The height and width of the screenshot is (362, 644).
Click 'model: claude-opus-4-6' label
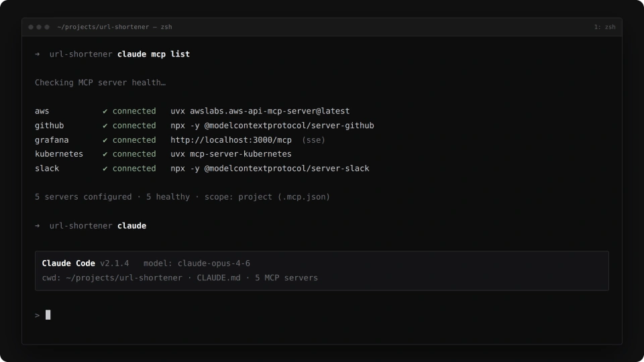[197, 263]
